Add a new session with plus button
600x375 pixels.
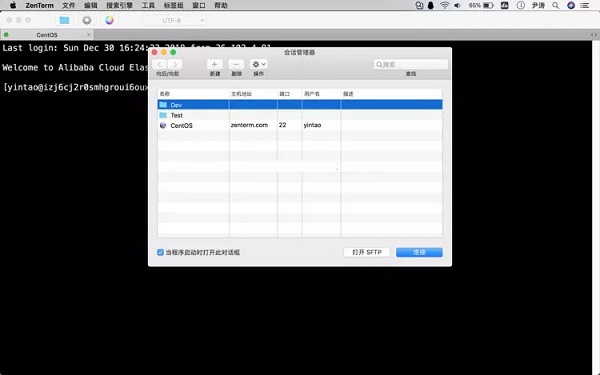215,64
